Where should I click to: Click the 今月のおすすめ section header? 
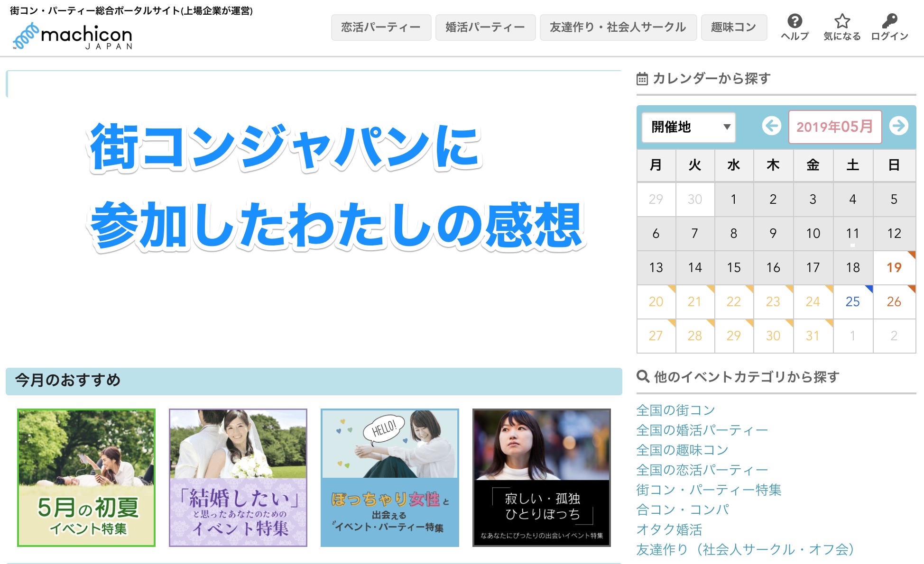point(314,381)
